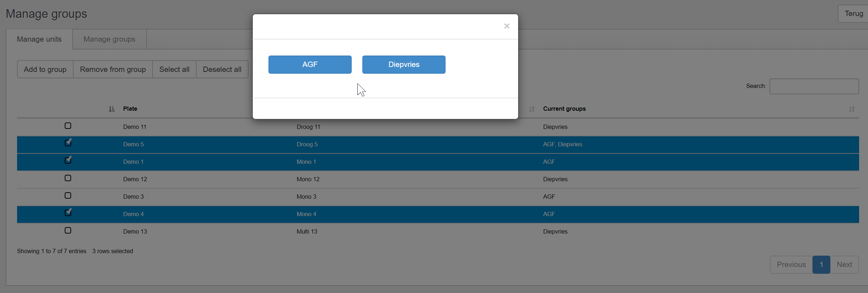Tick the Demo 13 checkbox
Image resolution: width=868 pixels, height=293 pixels.
[68, 230]
